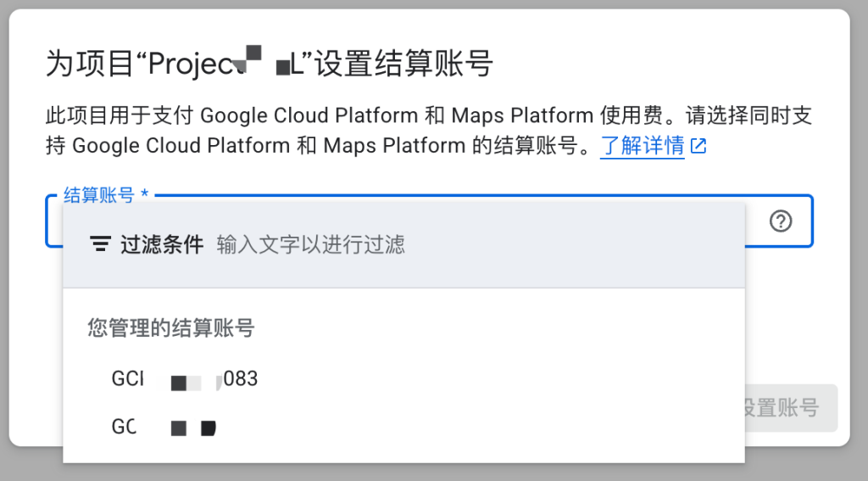Click the external-link icon beside 了解详情
The height and width of the screenshot is (481, 868).
(x=698, y=147)
